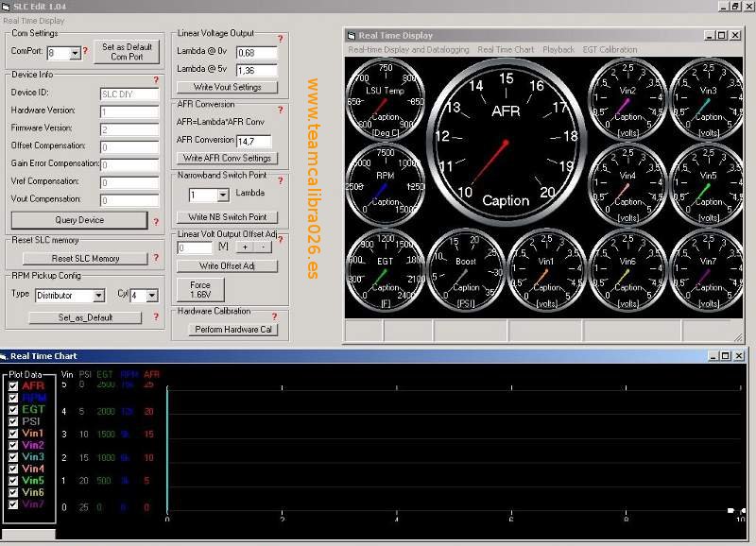Viewport: 756px width, 546px height.
Task: Open the ComPort dropdown
Action: tap(75, 53)
